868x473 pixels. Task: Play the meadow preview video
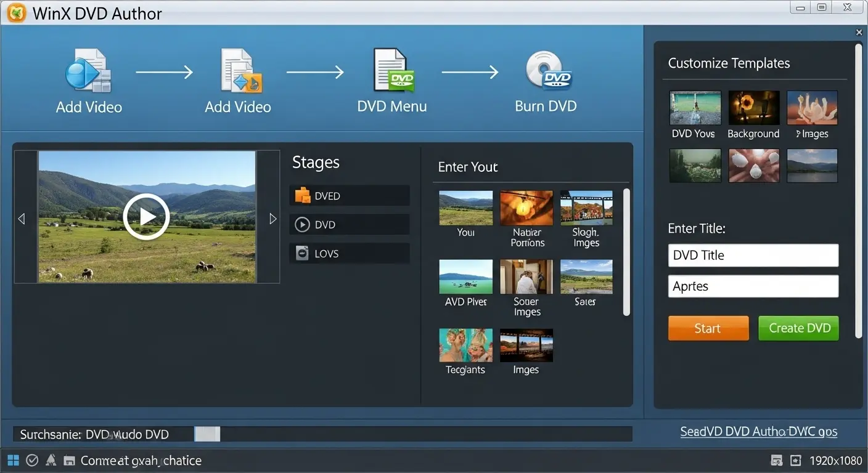point(146,216)
